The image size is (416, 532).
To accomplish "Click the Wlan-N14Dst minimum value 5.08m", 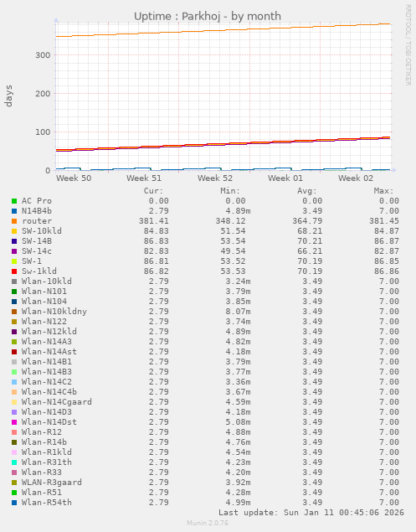I will [238, 422].
